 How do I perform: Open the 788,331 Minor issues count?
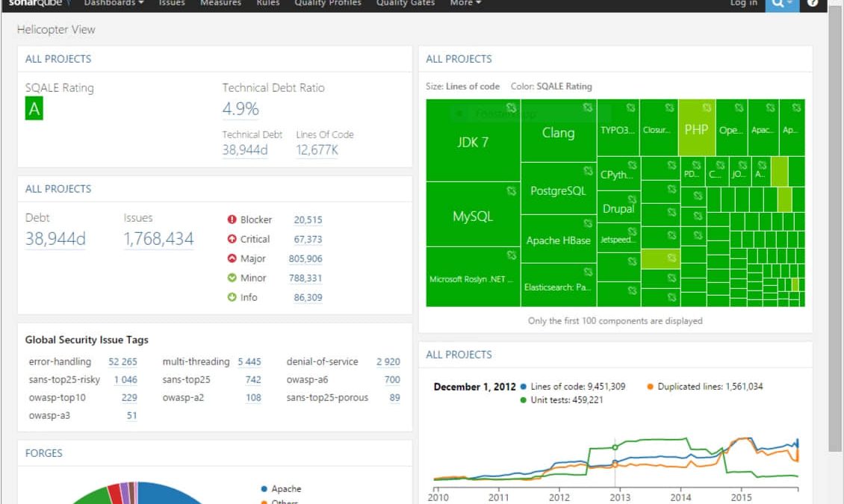305,278
